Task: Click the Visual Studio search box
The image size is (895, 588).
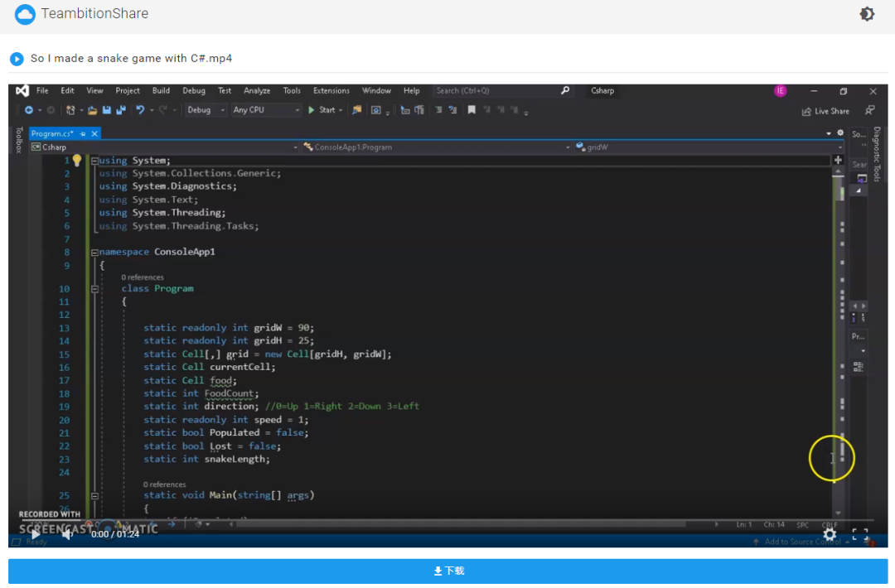Action: point(501,90)
